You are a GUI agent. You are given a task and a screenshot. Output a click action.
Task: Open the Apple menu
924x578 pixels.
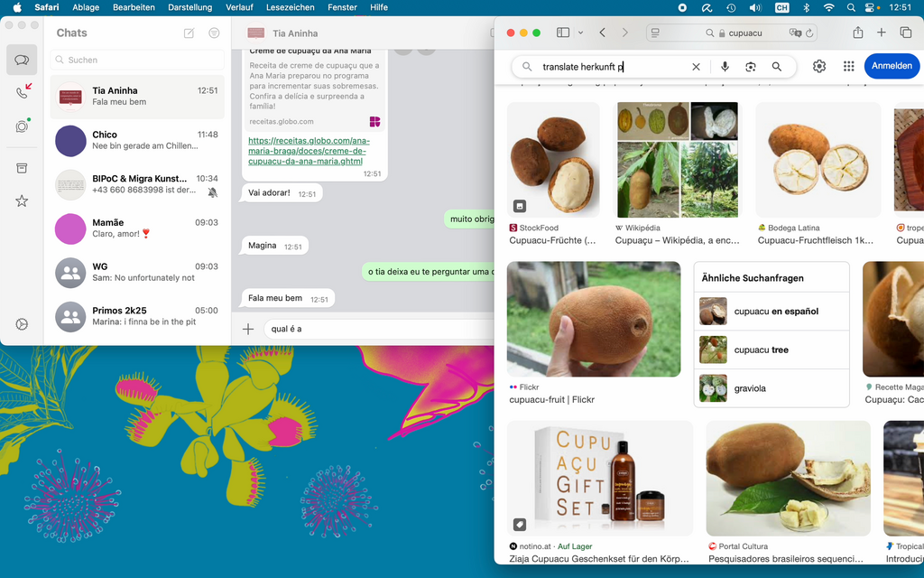[x=17, y=7]
